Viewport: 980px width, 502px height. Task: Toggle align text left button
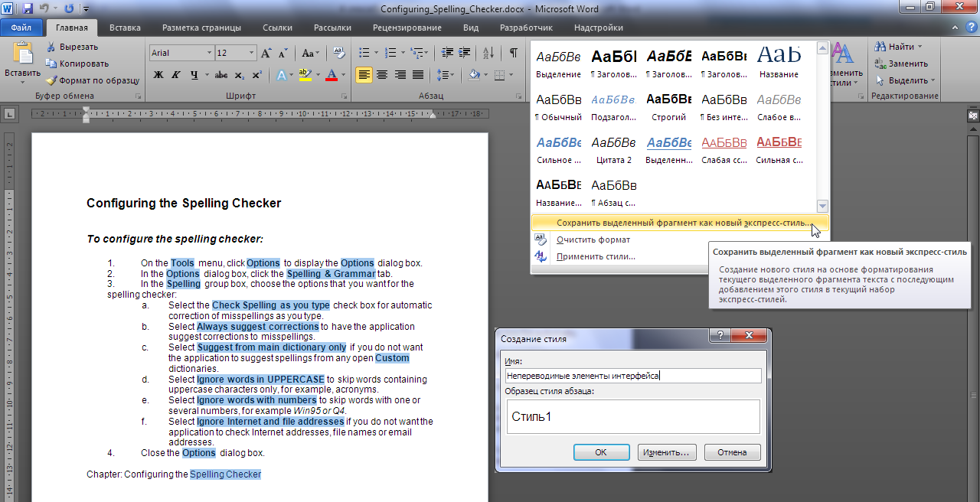click(x=364, y=75)
